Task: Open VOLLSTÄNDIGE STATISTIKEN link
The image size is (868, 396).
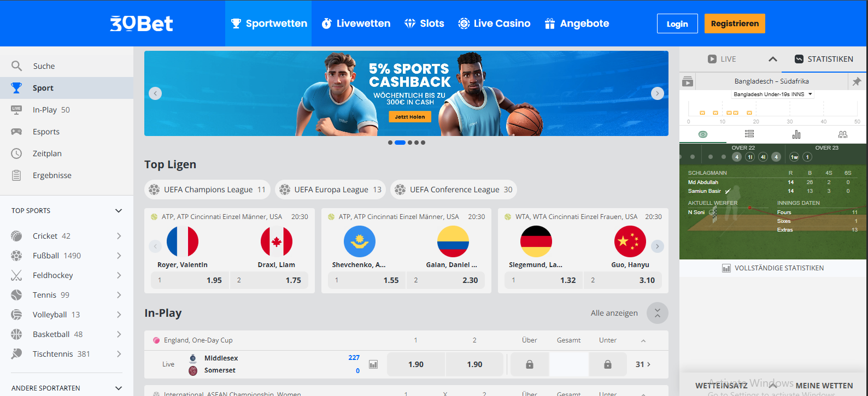Action: [x=772, y=268]
